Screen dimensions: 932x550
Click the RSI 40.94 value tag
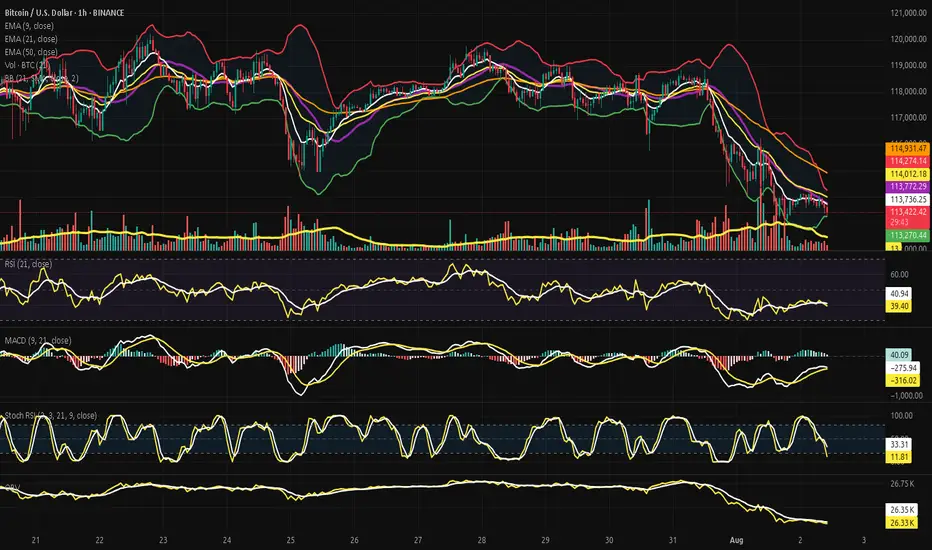(899, 294)
